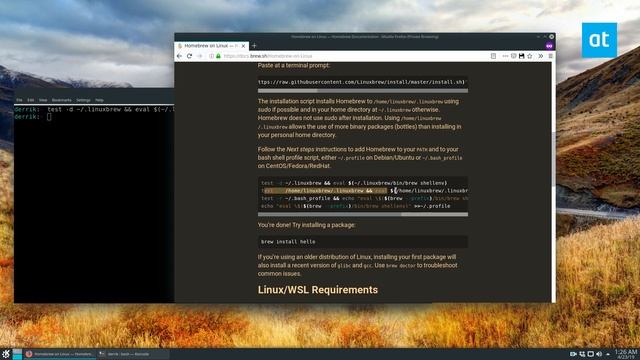Open site information icon beside padlock

pyautogui.click(x=211, y=56)
